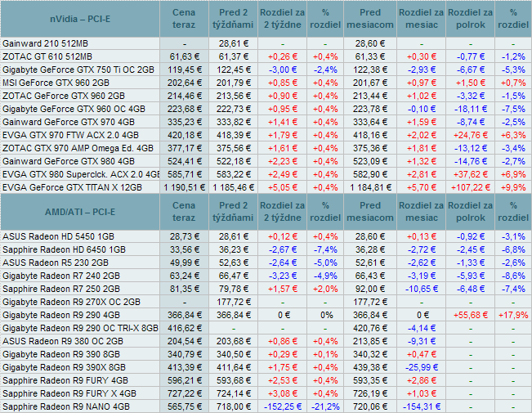Select "565,75 €" price of R9 NANO
Screen dimensions: 532x413
184,406
